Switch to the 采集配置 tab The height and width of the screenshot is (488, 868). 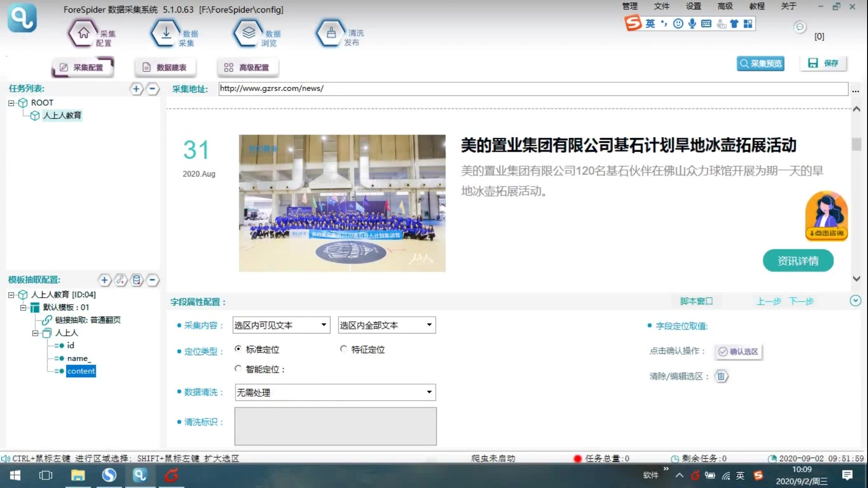tap(82, 67)
